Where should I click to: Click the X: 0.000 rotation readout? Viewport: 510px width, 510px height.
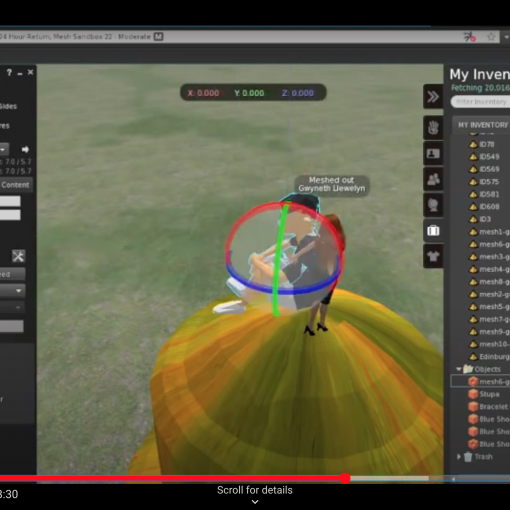(203, 93)
